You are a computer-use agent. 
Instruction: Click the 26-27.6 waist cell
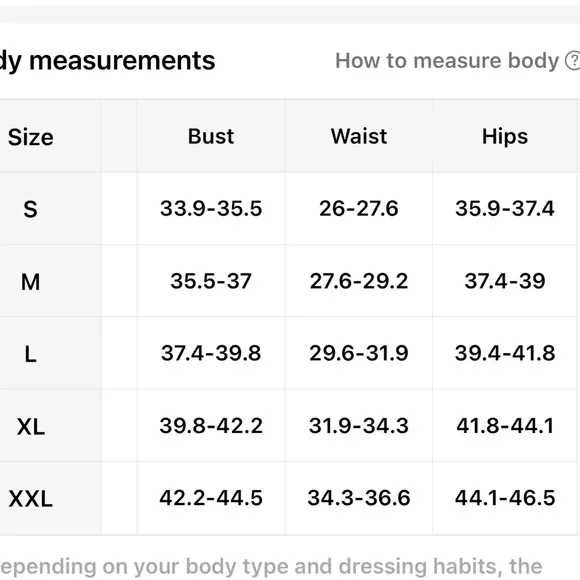tap(359, 208)
